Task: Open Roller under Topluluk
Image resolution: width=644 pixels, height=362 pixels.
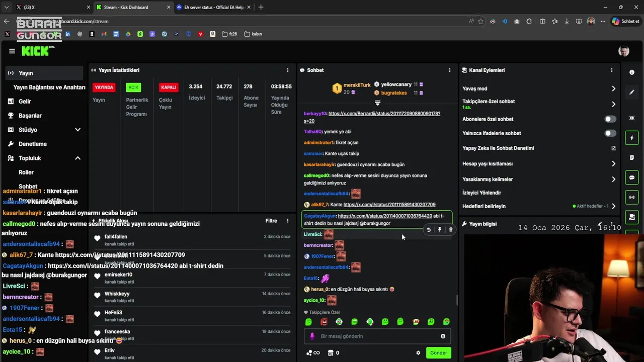Action: (26, 172)
